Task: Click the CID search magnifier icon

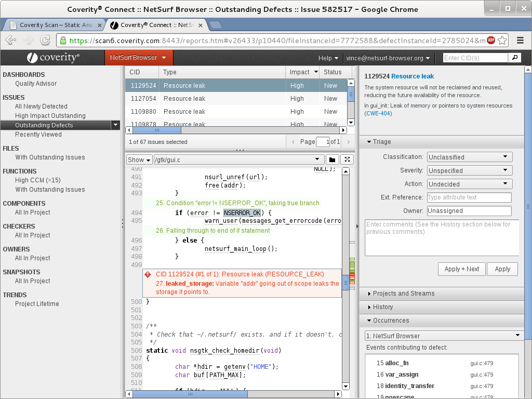Action: [x=515, y=58]
